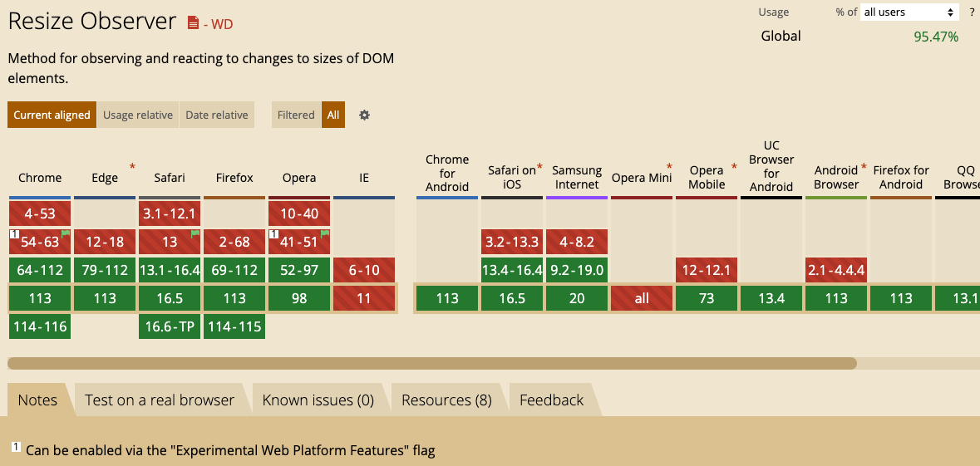Click note marker 1 on Opera 41-51
This screenshot has height=466, width=980.
[x=273, y=234]
